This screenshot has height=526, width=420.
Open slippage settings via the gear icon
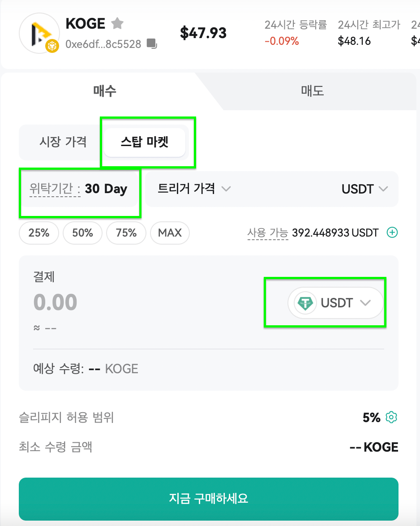391,417
